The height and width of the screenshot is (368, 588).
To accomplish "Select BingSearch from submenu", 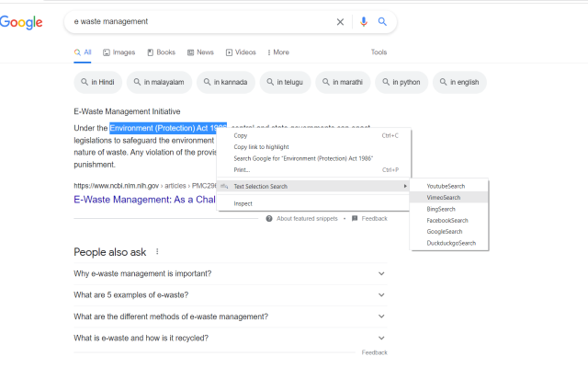I will 449,209.
